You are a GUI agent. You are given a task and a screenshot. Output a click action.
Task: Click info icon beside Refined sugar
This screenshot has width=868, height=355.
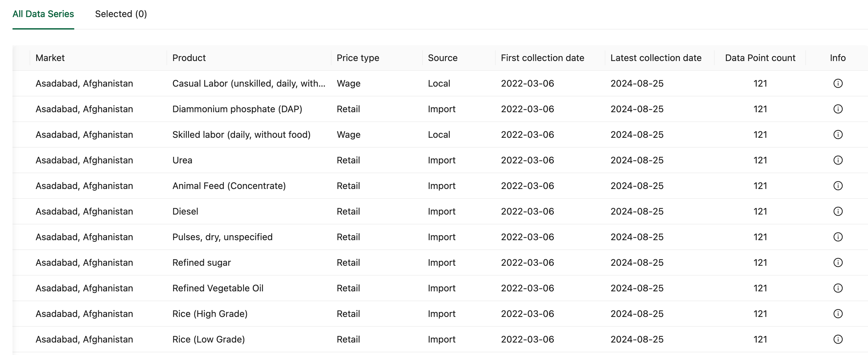(838, 262)
